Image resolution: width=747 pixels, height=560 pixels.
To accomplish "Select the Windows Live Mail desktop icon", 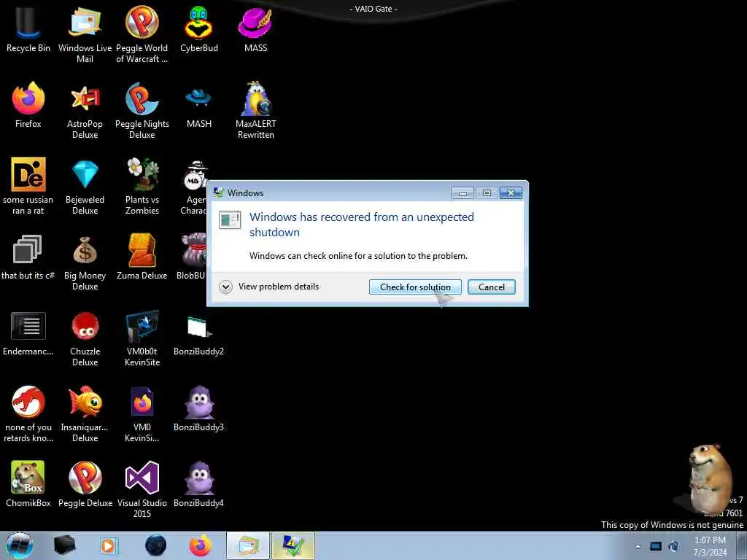I will [85, 34].
